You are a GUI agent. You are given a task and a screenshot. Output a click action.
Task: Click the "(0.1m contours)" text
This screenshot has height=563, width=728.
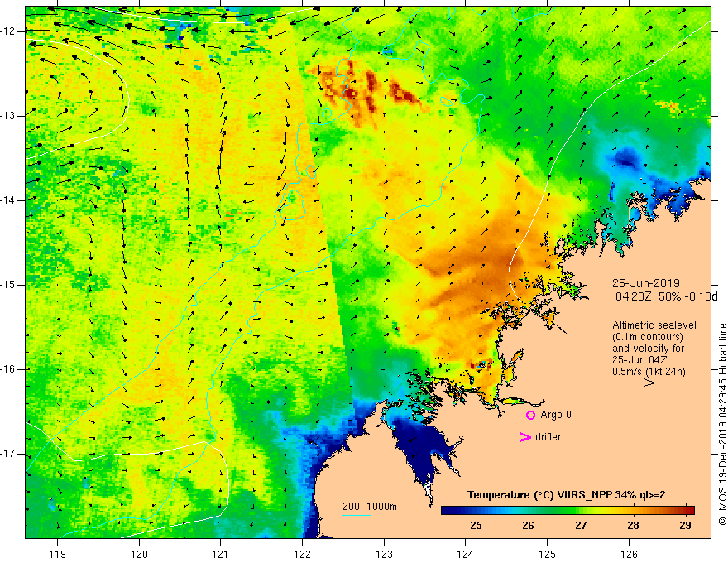pos(648,337)
